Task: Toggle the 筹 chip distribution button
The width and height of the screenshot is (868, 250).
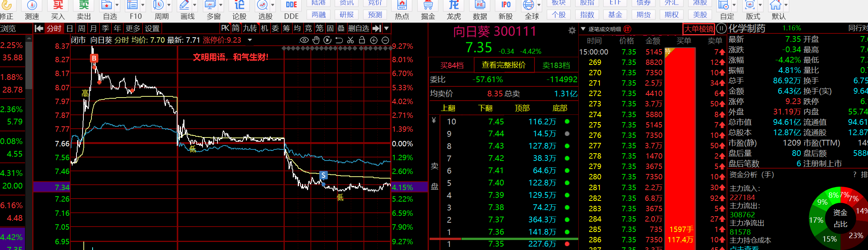Action: point(286,28)
